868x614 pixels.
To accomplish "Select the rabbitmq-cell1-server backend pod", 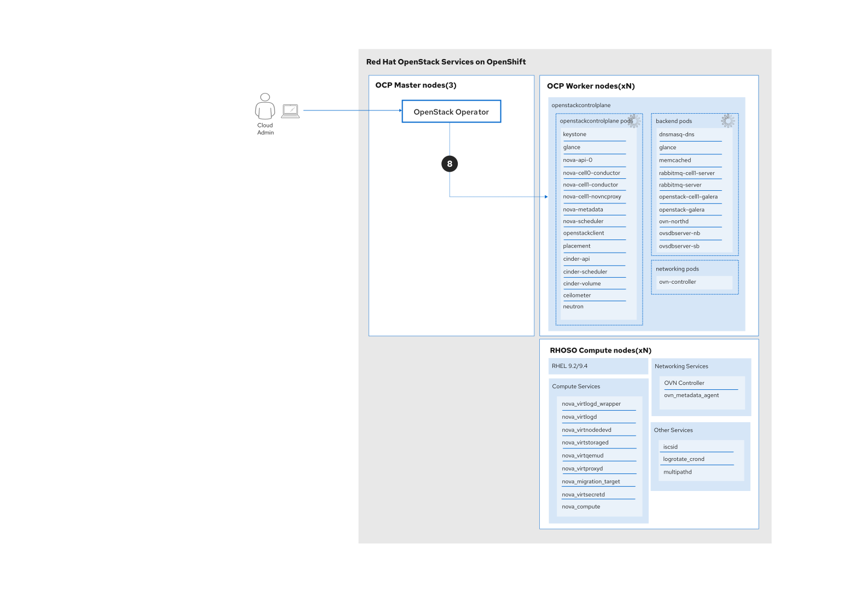I will (x=686, y=173).
